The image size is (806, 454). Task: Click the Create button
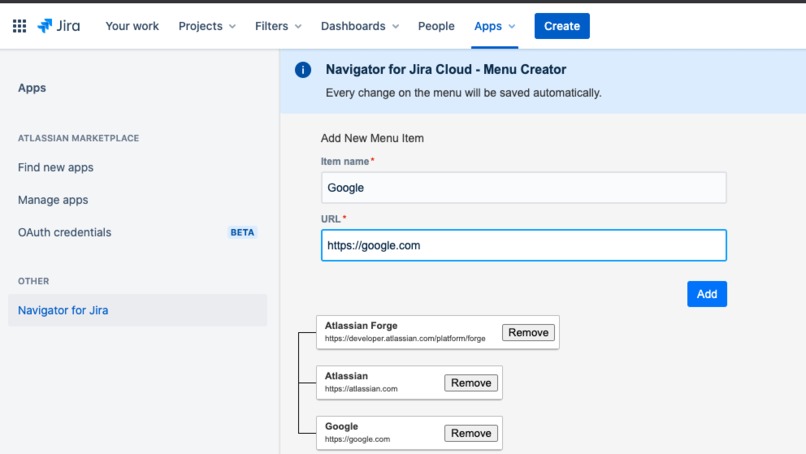562,26
